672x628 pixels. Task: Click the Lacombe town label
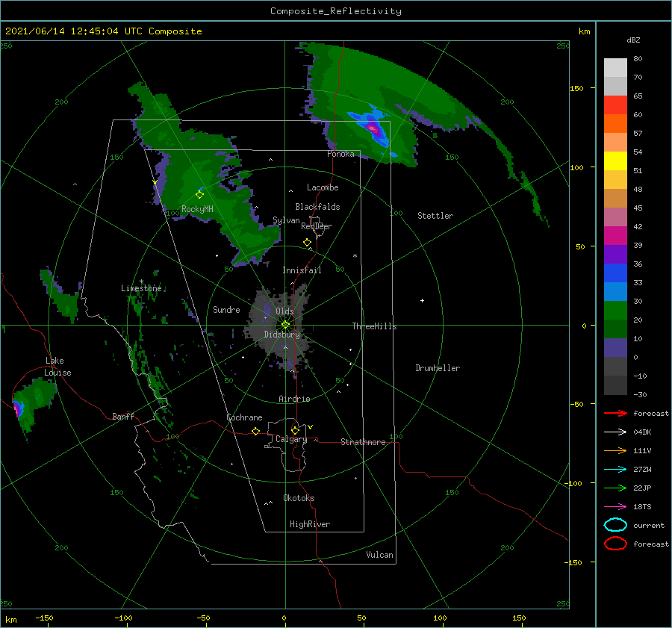click(323, 187)
